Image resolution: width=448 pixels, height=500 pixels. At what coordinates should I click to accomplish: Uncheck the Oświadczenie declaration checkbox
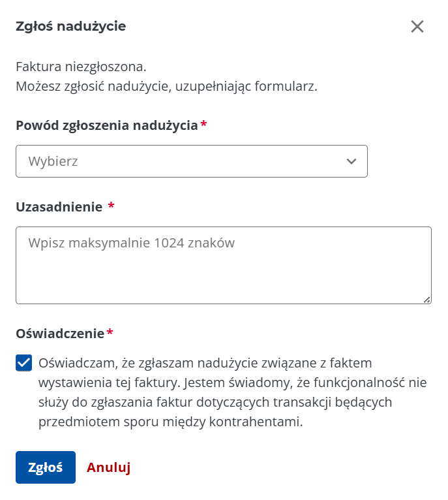tap(24, 363)
